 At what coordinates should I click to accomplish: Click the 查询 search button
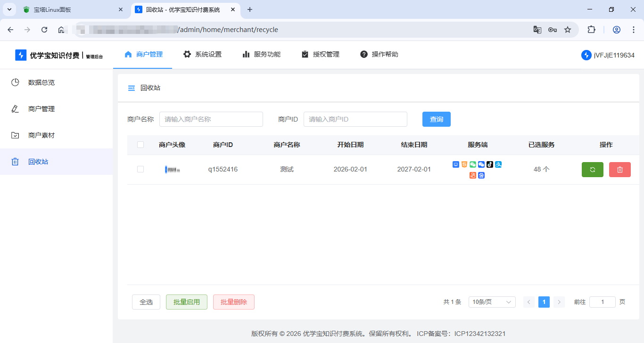coord(436,119)
